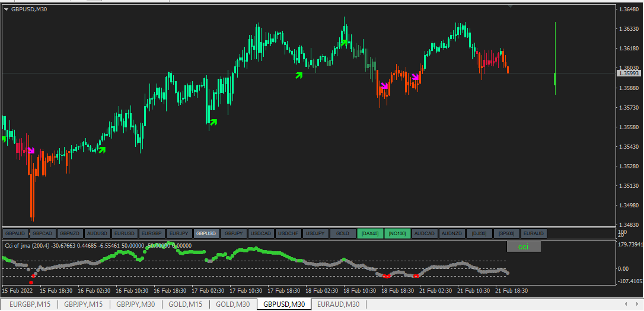Image resolution: width=644 pixels, height=311 pixels.
Task: Switch to the GOLD,M30 chart tab
Action: click(233, 304)
